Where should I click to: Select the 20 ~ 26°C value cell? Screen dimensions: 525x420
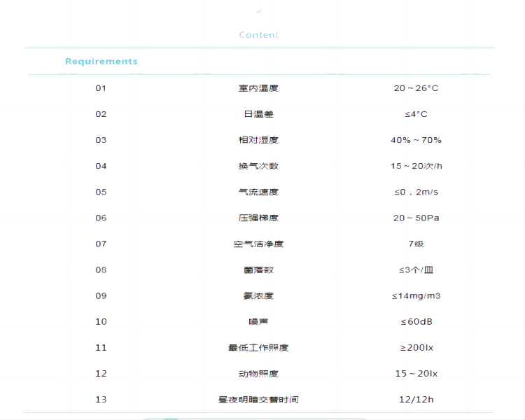pyautogui.click(x=416, y=88)
